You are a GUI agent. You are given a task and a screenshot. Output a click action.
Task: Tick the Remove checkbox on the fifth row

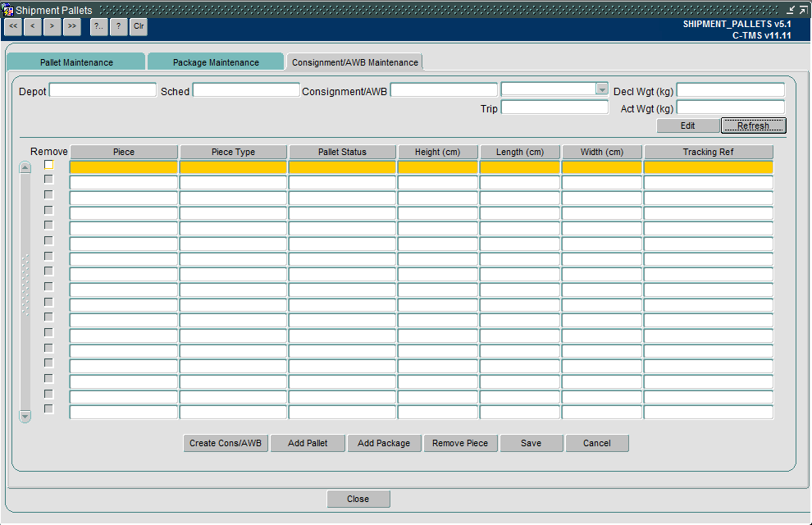click(48, 226)
